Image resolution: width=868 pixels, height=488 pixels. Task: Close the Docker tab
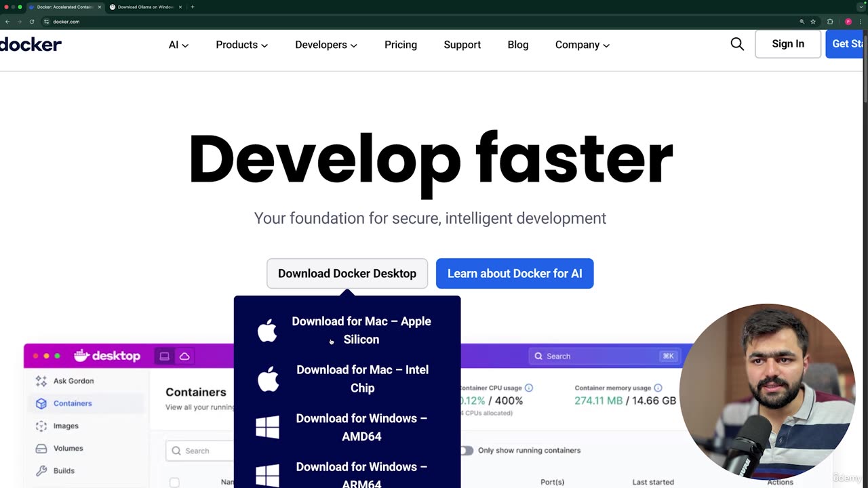(99, 7)
